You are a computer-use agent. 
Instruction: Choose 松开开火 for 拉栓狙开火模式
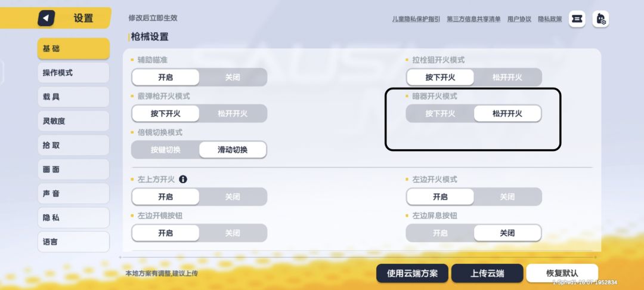[507, 78]
